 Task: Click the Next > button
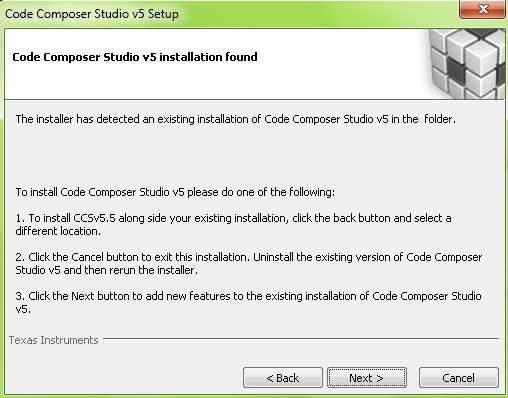pos(367,378)
